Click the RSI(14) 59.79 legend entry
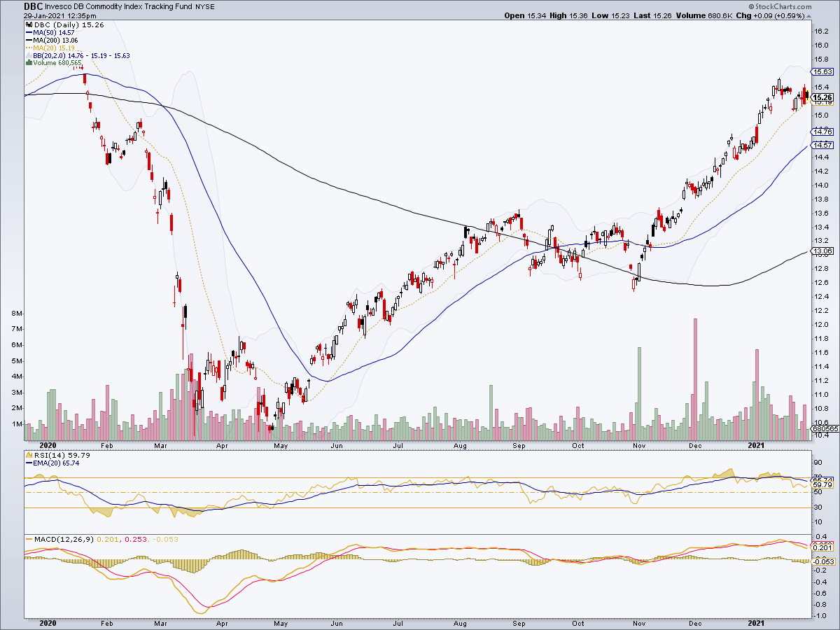The width and height of the screenshot is (840, 630). 62,455
